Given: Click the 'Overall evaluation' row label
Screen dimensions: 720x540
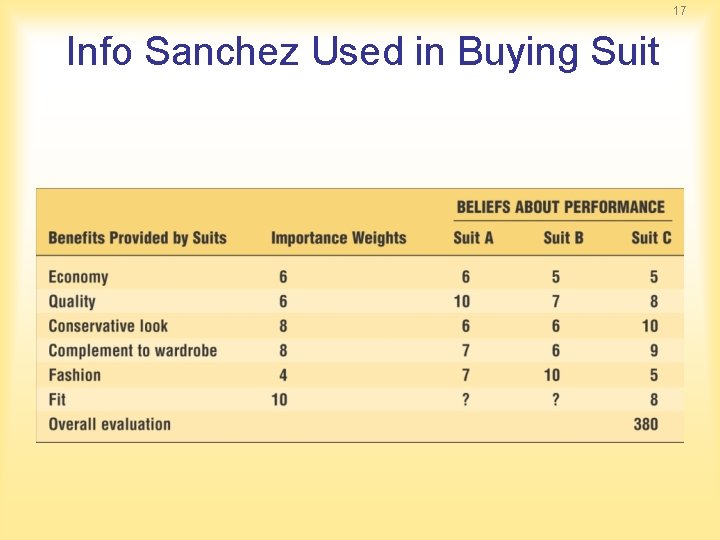Looking at the screenshot, I should (110, 424).
